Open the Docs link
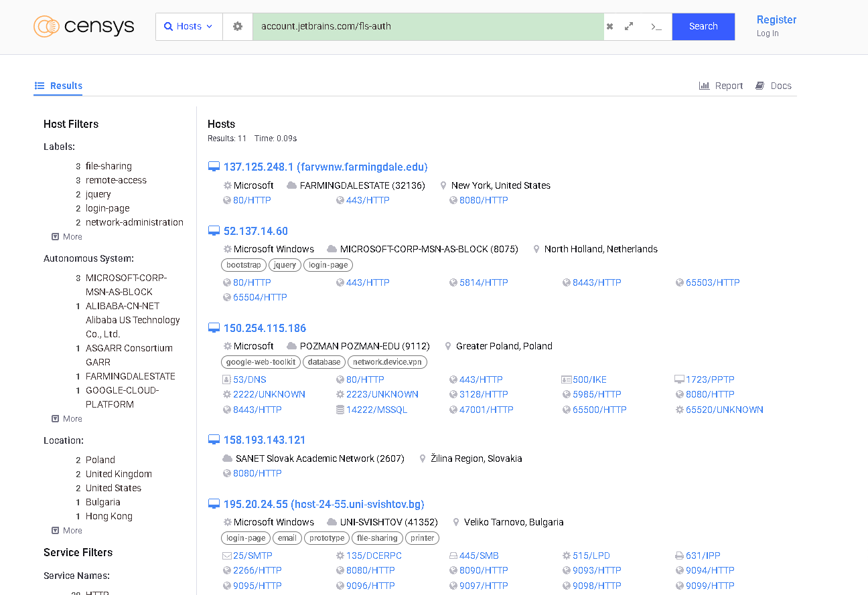 (x=774, y=86)
